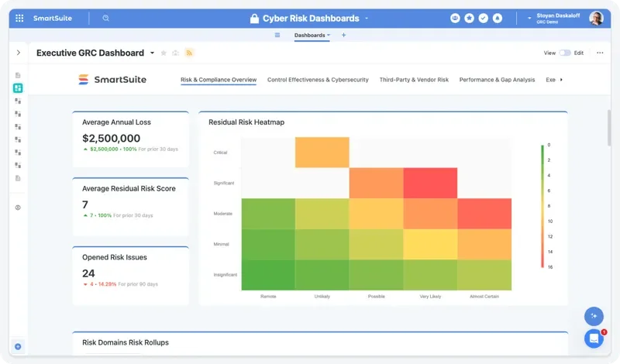Select the highlighted dashboard icon in sidebar
620x364 pixels.
(x=18, y=88)
